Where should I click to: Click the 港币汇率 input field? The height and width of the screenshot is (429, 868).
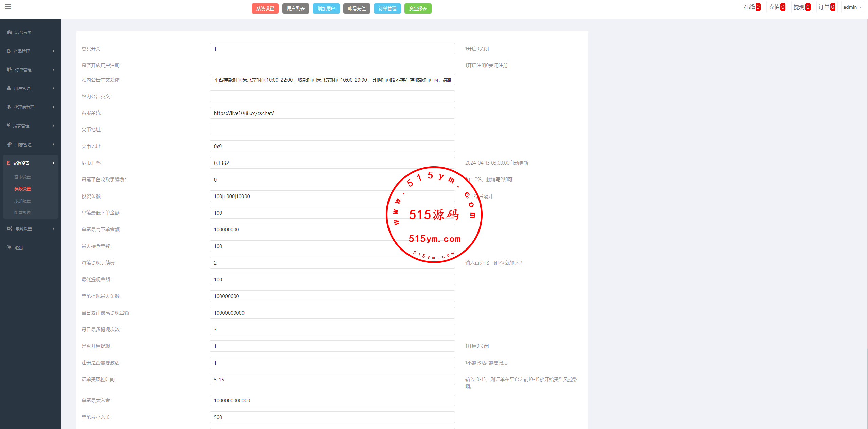point(332,163)
